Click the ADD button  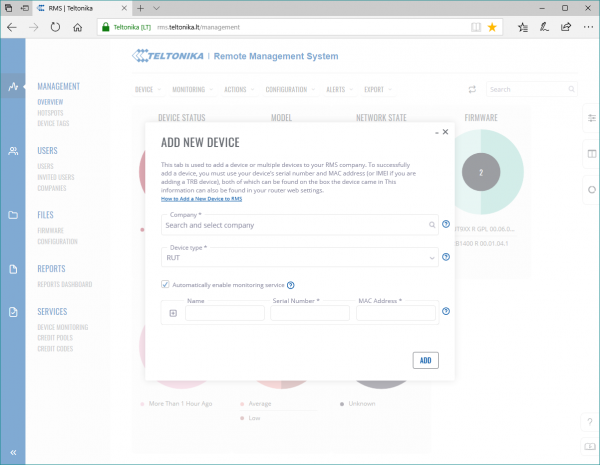[x=426, y=361]
